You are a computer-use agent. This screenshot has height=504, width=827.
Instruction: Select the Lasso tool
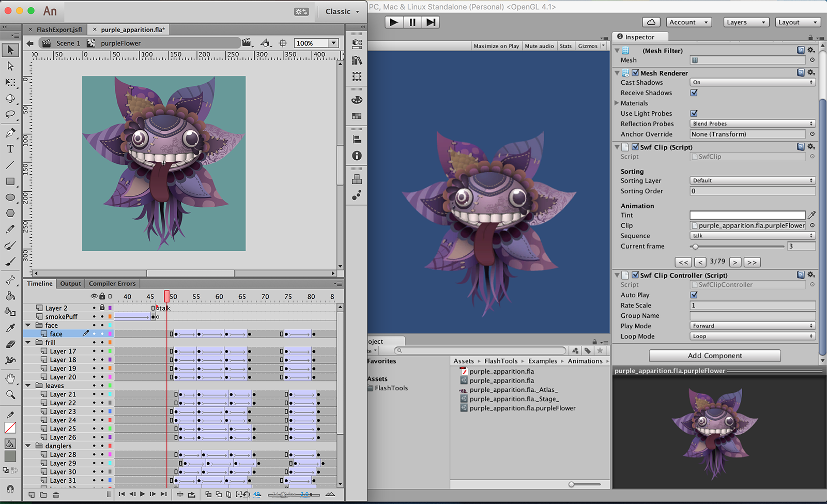(10, 114)
